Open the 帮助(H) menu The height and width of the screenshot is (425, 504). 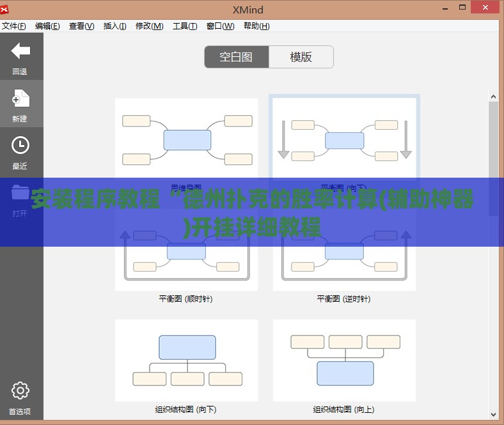pos(256,26)
